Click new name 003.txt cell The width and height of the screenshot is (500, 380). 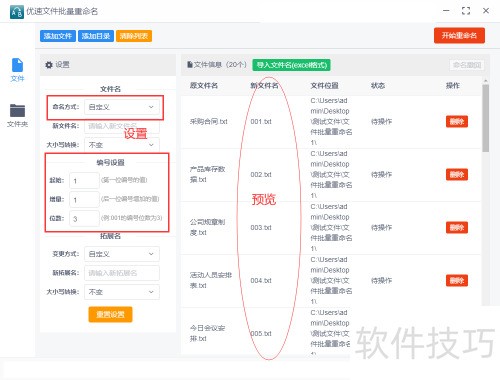[x=261, y=227]
